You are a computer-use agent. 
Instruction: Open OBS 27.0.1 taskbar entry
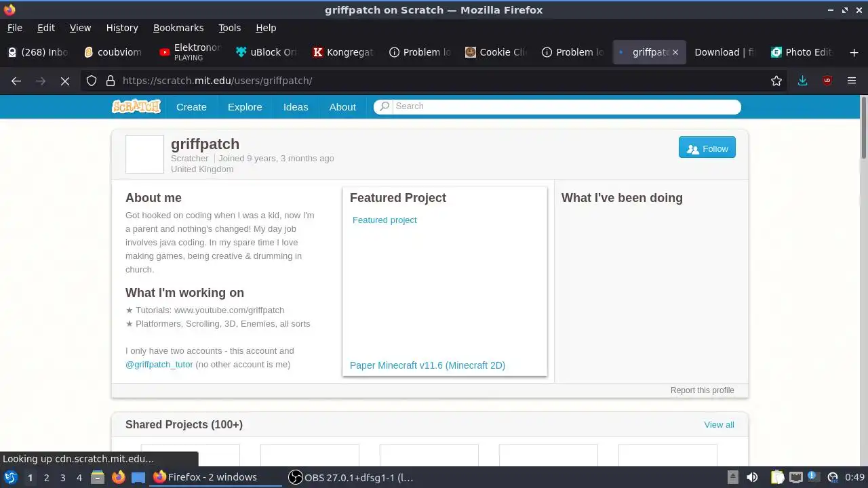coord(351,477)
